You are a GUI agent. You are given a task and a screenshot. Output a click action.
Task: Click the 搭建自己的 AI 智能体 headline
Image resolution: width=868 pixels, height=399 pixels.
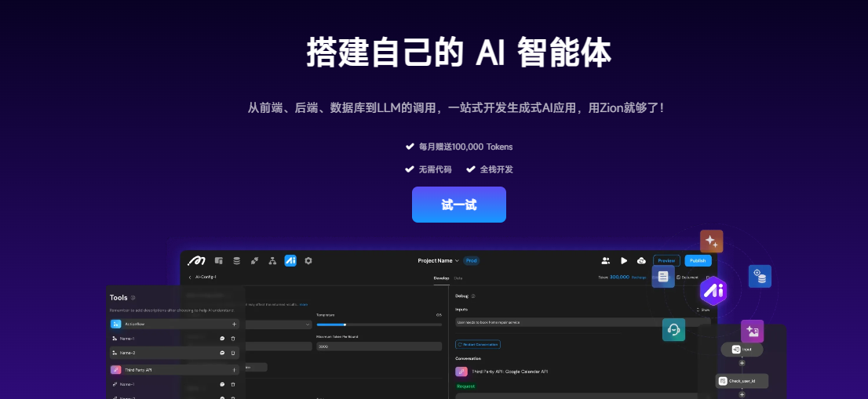(x=459, y=53)
